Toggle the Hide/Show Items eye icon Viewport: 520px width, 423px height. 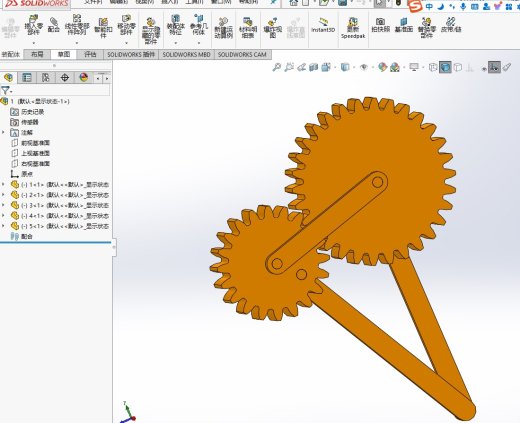364,67
